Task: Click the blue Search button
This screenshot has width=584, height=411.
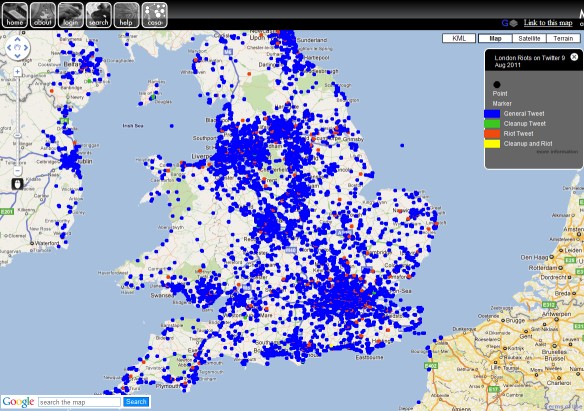Action: click(x=136, y=402)
